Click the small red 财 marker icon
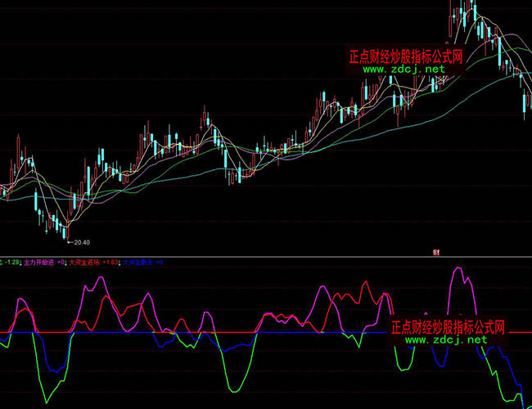Screen dimensions: 532x409 [x=437, y=252]
